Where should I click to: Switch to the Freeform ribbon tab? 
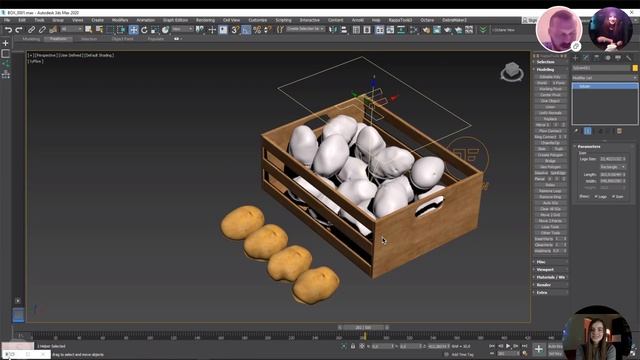[58, 39]
